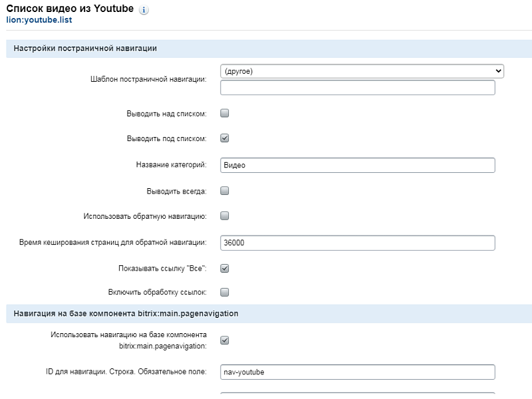The height and width of the screenshot is (399, 532).
Task: Click the 'Список видео из Youtube' title
Action: [x=70, y=10]
